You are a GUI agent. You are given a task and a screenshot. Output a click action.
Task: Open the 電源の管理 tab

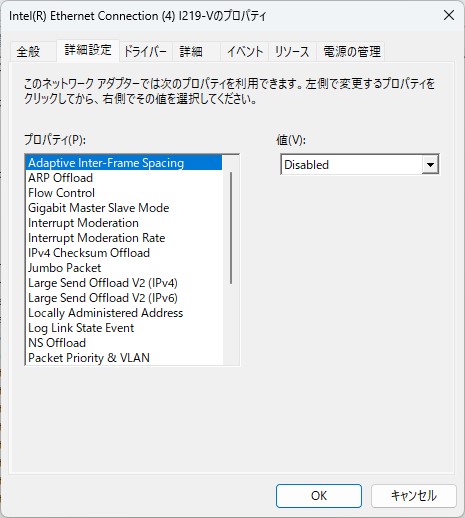[352, 52]
